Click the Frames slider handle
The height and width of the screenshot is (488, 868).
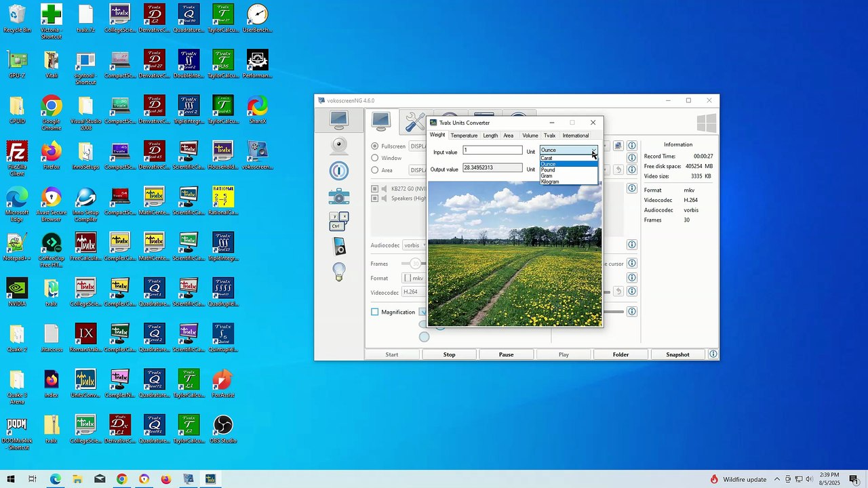(416, 264)
